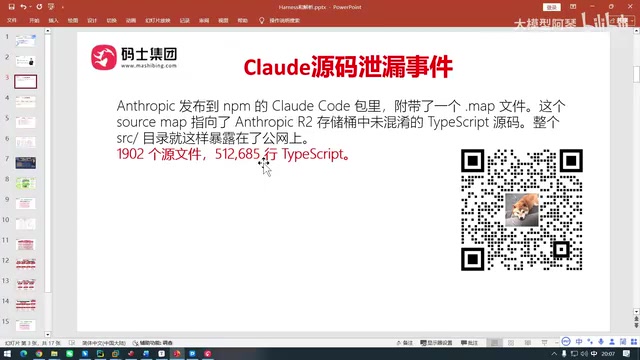The width and height of the screenshot is (640, 360).
Task: Click the active PowerPoint taskbar icon
Action: (x=177, y=353)
